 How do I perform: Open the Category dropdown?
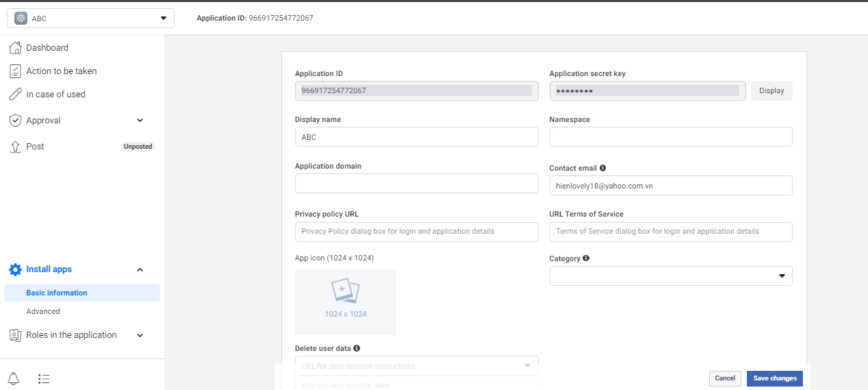[671, 276]
